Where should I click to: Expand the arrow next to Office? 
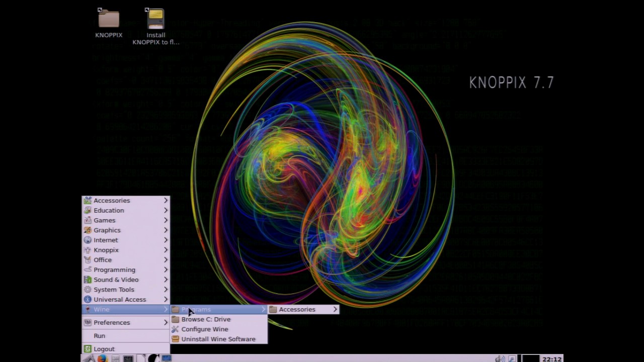166,260
